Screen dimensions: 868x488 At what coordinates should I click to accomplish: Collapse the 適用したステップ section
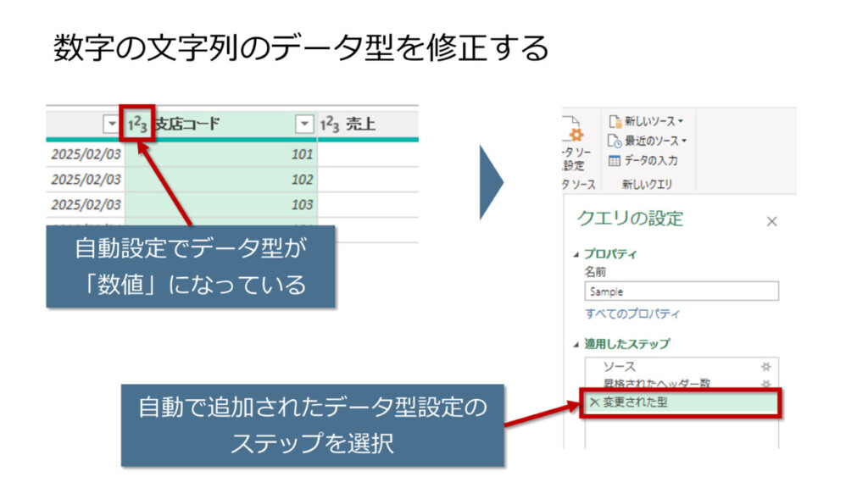(x=578, y=344)
